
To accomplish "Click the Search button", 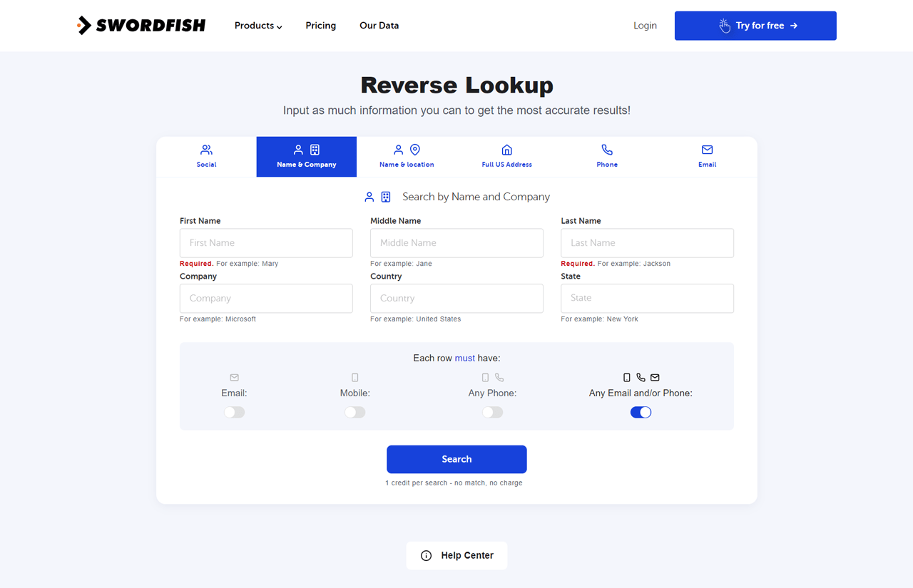I will [456, 459].
